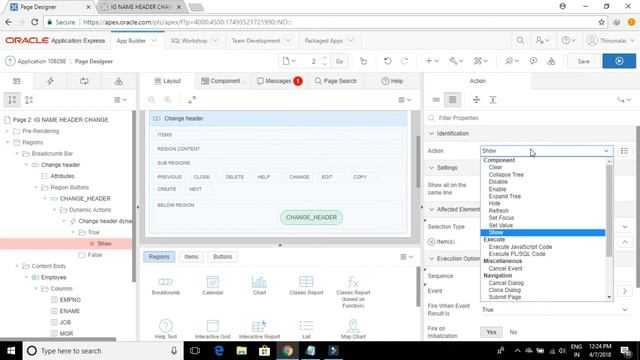Click Show Common properties icon
Viewport: 640px width, 360px height.
436,100
